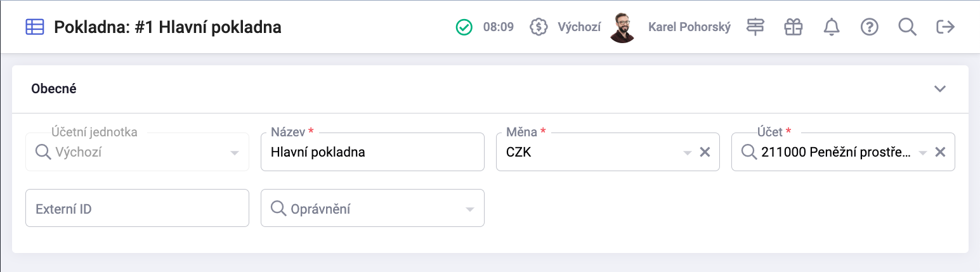Clear the Měna field with X
Screen dimensions: 980x272
click(705, 152)
